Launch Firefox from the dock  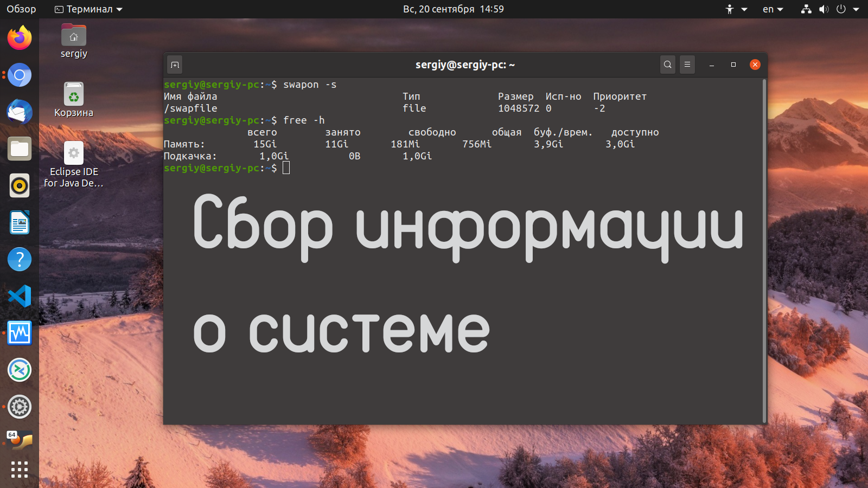tap(20, 38)
